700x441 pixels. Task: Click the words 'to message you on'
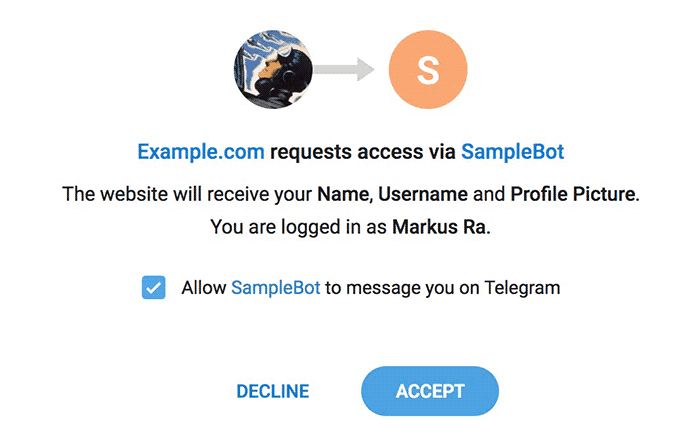pyautogui.click(x=402, y=288)
